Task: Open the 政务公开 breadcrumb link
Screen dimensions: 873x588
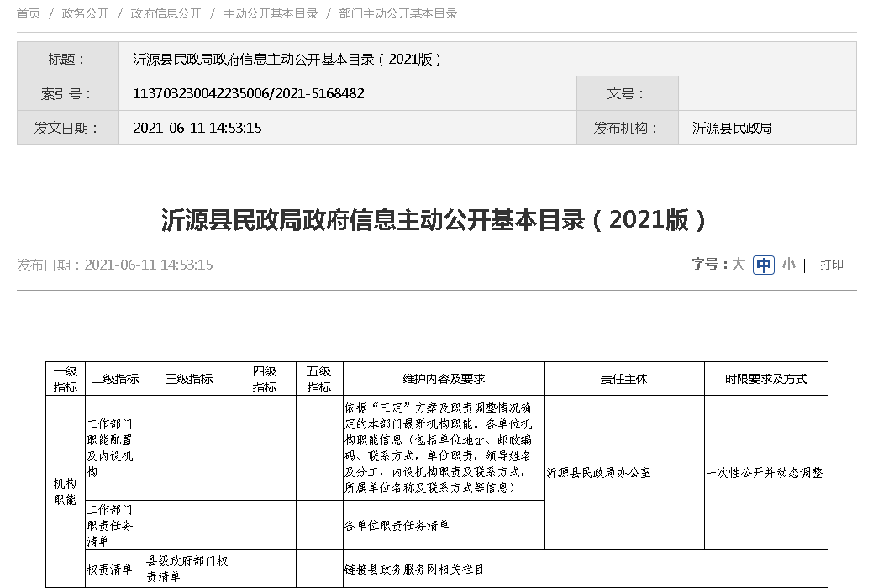Action: (85, 13)
